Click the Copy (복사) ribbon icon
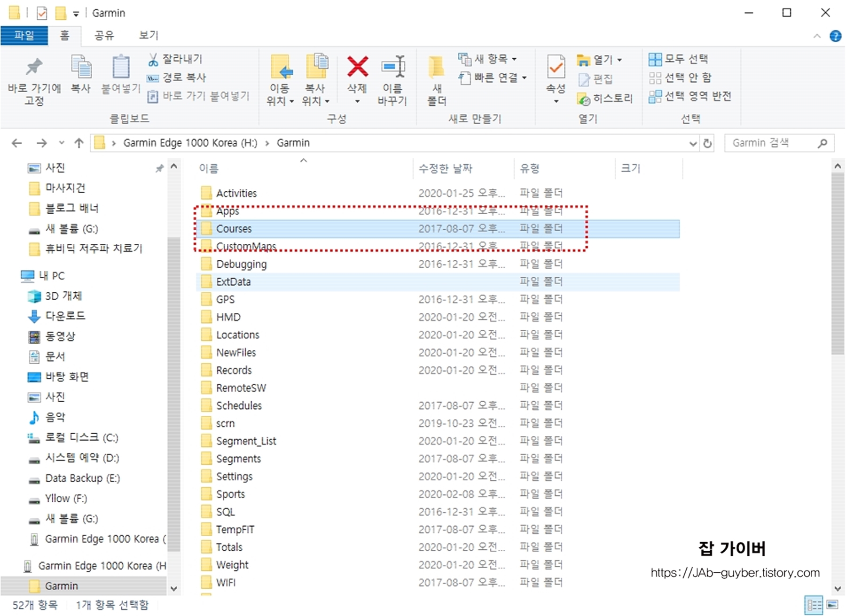 point(81,74)
